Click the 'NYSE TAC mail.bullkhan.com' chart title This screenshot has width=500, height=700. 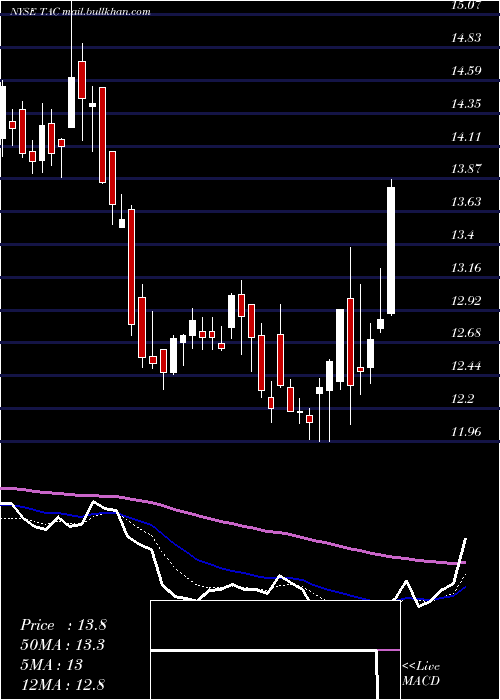click(x=81, y=12)
